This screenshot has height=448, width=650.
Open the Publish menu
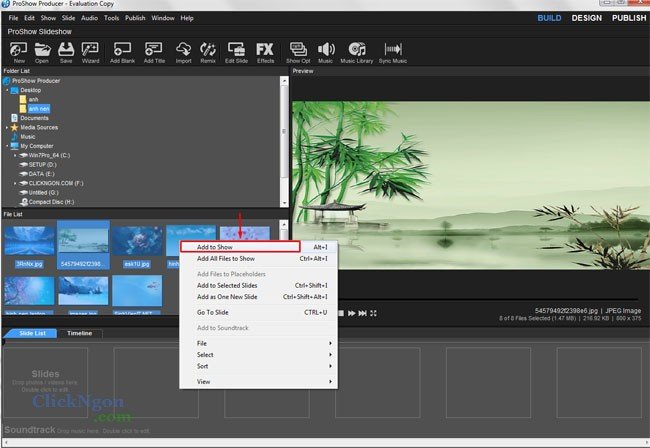coord(135,18)
